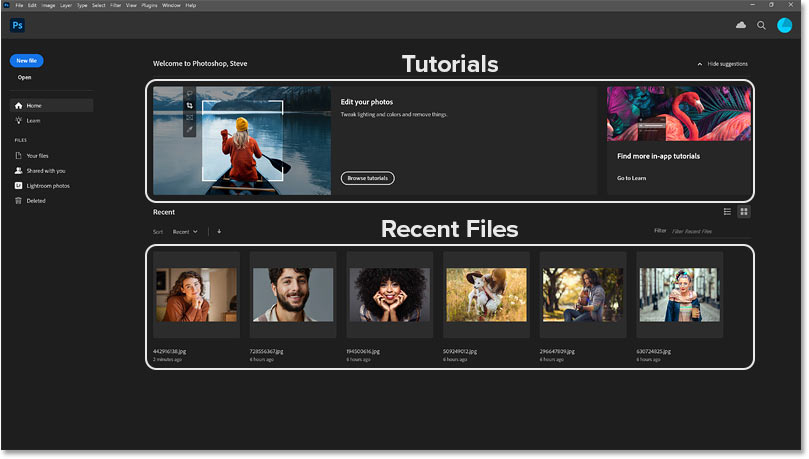Click the canoe Edit your photos tutorial image
This screenshot has width=809, height=459.
pos(242,141)
